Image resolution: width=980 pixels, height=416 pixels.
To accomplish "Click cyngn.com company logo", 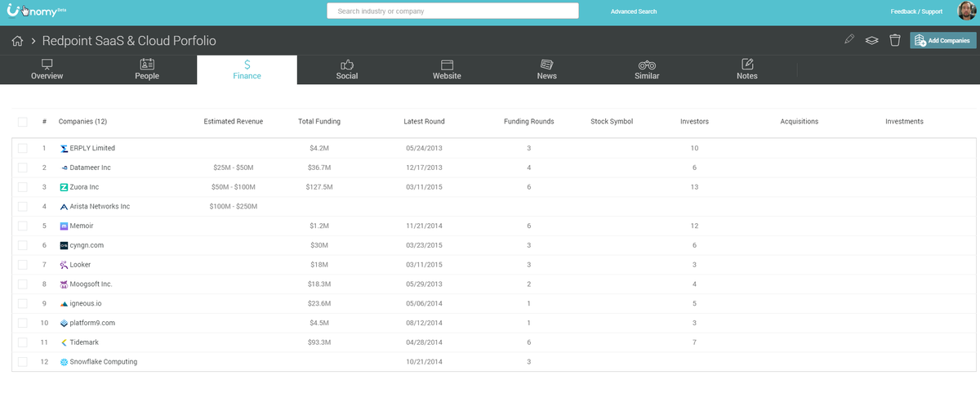I will click(x=64, y=245).
